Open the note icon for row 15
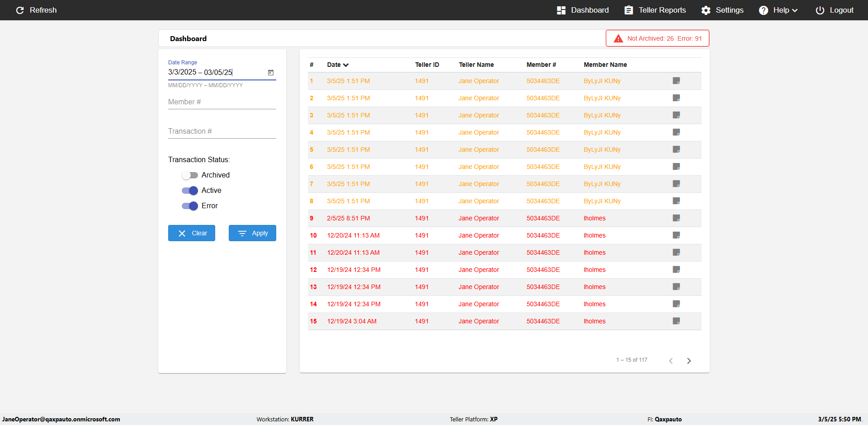Viewport: 868px width, 425px height. click(x=676, y=321)
